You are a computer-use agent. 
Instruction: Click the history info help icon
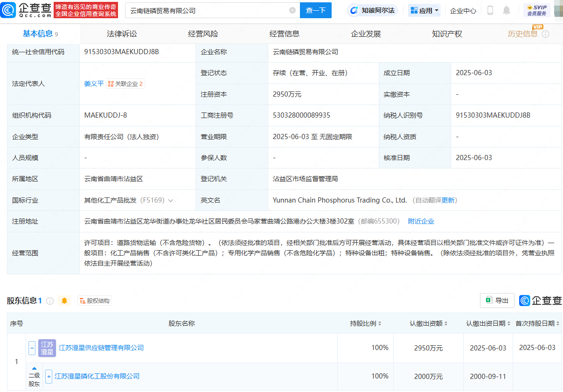pyautogui.click(x=545, y=34)
